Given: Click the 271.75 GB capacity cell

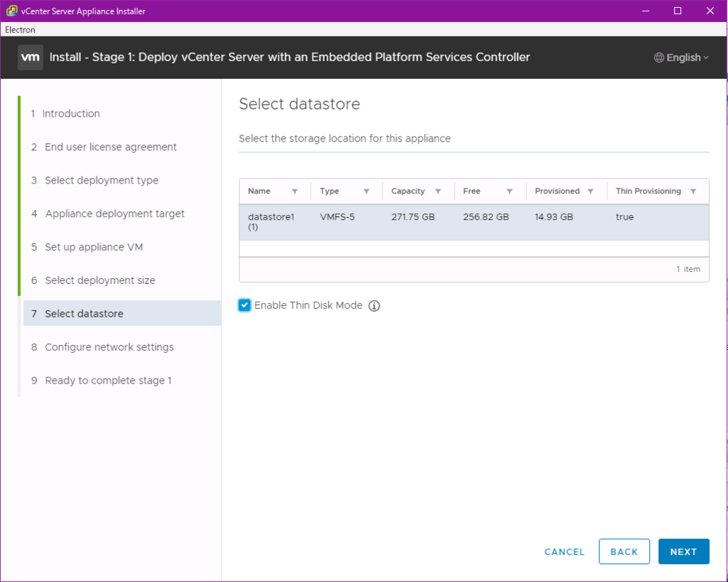Looking at the screenshot, I should [413, 217].
